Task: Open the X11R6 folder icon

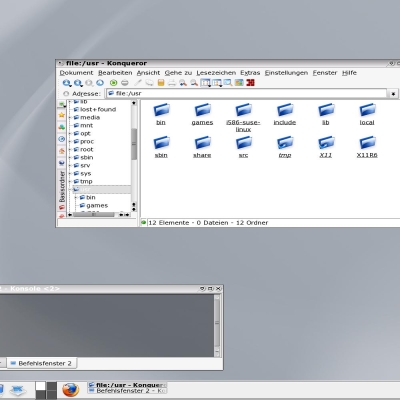Action: (367, 143)
